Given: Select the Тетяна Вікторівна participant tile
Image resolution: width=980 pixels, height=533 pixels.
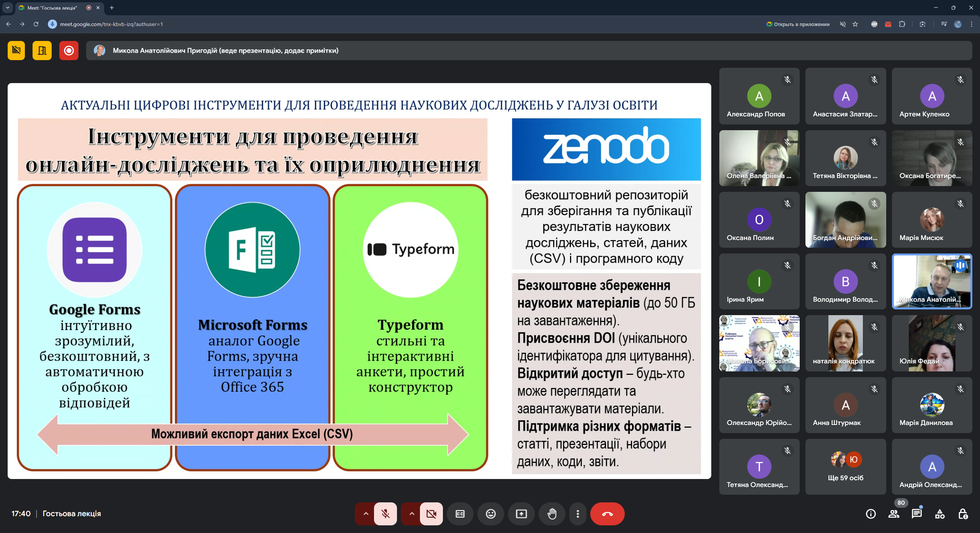Looking at the screenshot, I should pyautogui.click(x=846, y=158).
